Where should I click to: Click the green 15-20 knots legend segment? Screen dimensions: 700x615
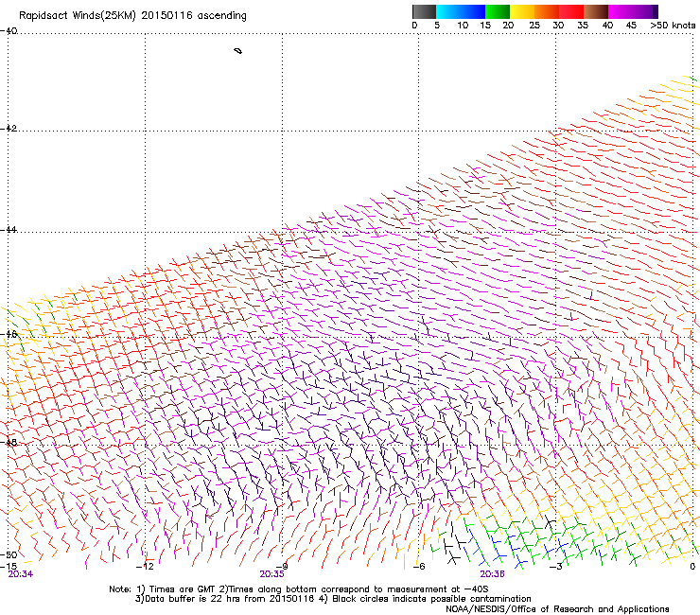(x=498, y=11)
